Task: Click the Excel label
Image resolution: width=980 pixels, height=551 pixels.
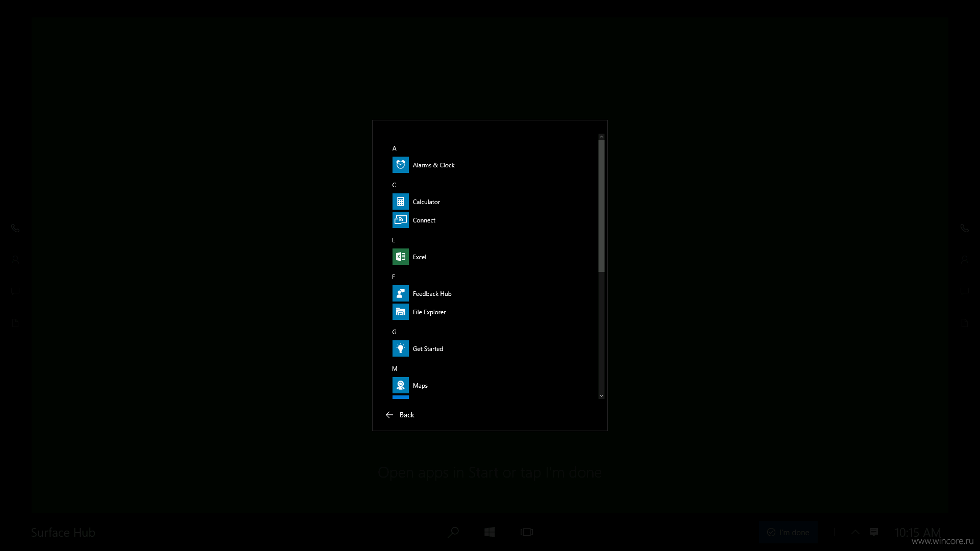Action: 420,257
